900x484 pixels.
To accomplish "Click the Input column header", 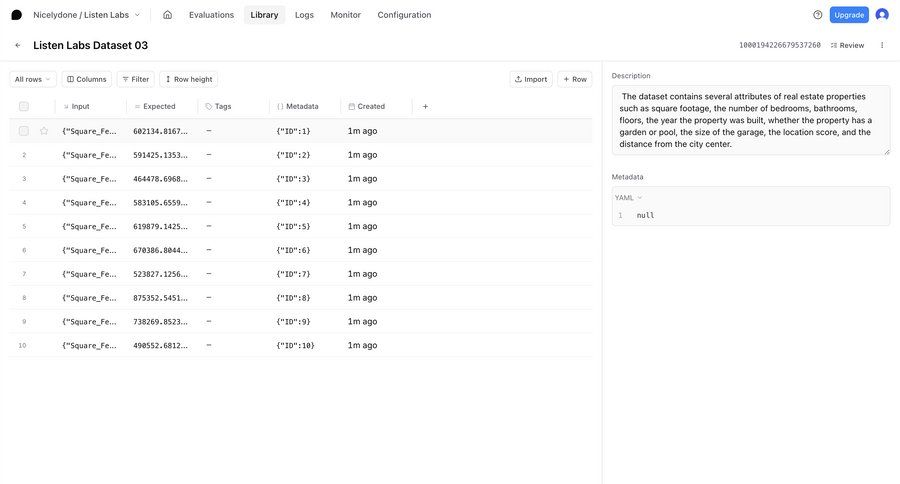I will point(80,106).
